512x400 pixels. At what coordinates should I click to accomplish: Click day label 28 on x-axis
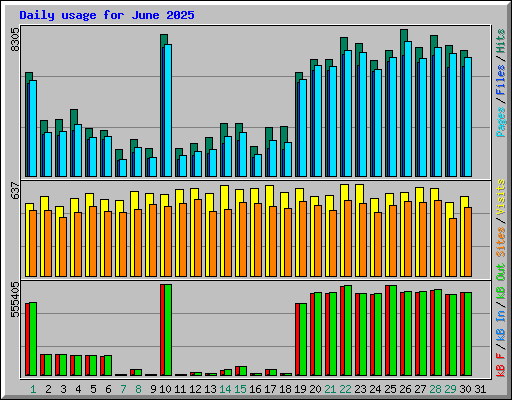click(x=435, y=389)
